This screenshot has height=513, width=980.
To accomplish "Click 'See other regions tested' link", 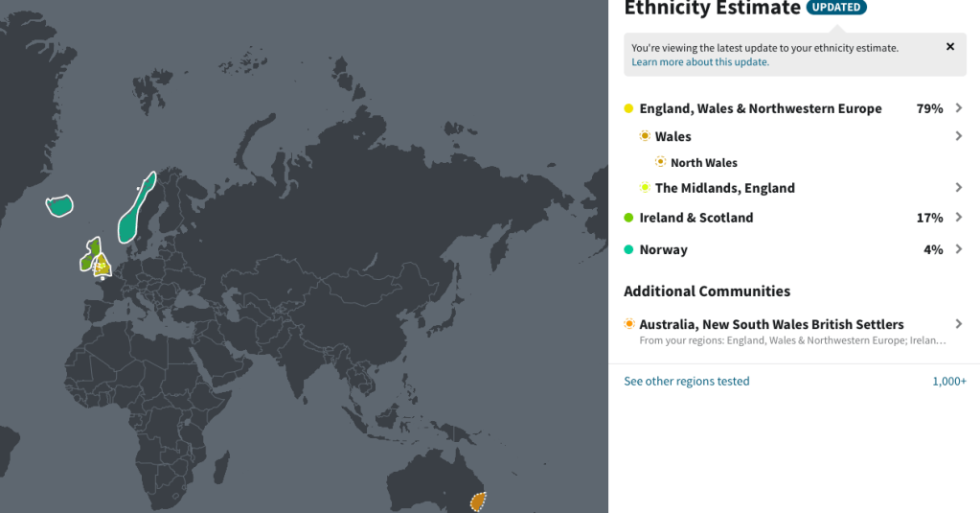I will pos(686,381).
